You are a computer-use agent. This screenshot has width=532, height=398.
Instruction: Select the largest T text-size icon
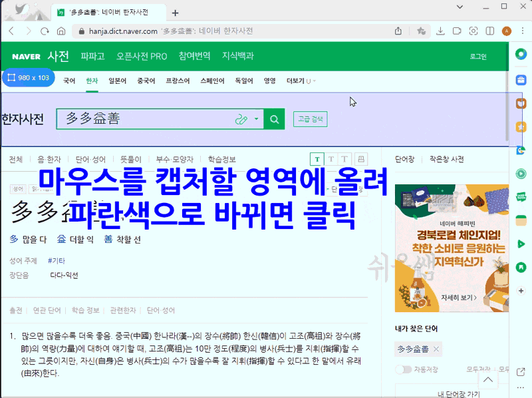click(344, 159)
